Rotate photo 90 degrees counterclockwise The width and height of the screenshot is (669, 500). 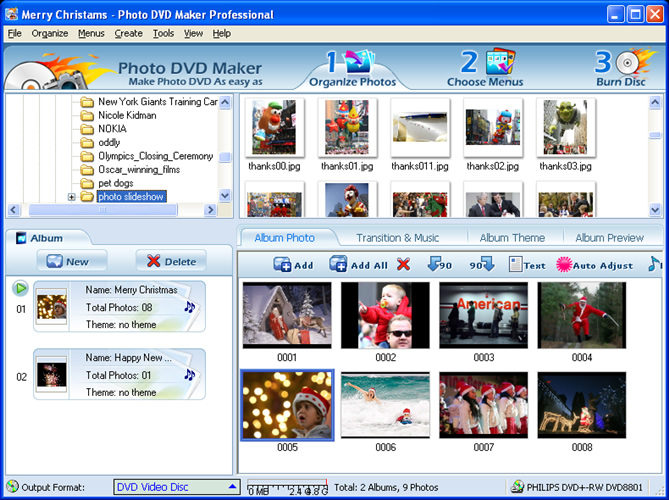click(439, 265)
